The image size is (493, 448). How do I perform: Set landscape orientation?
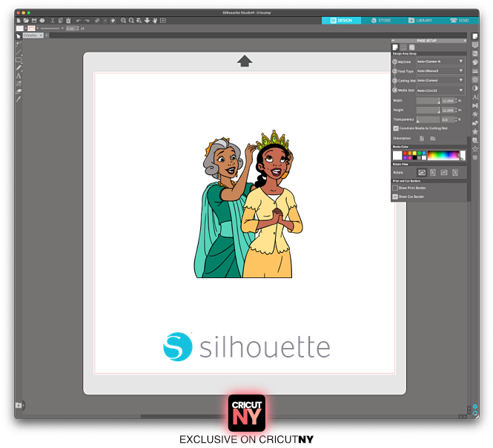(x=433, y=139)
